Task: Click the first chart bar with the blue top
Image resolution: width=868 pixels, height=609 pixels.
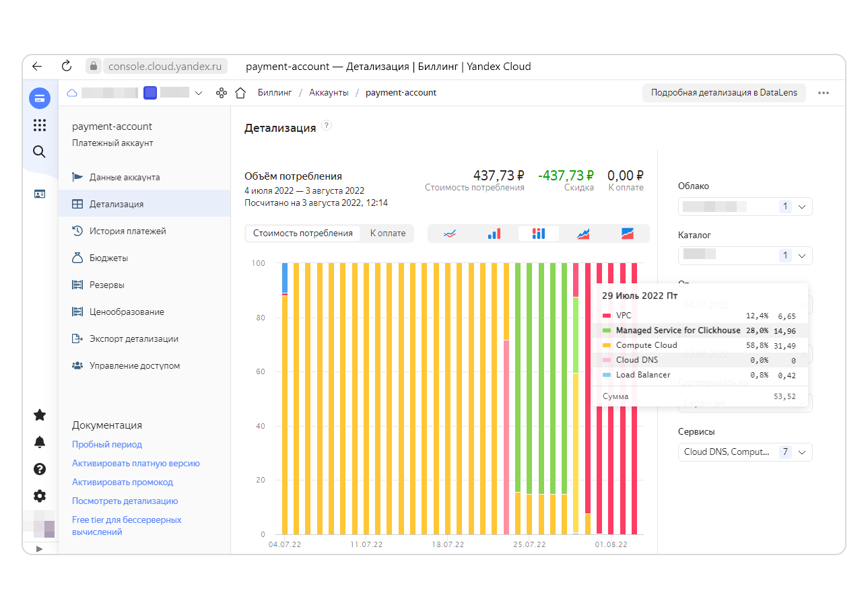Action: 285,398
